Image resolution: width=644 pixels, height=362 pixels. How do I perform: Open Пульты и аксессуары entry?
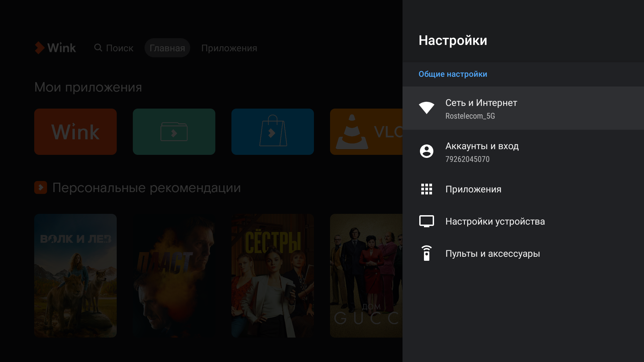point(492,254)
